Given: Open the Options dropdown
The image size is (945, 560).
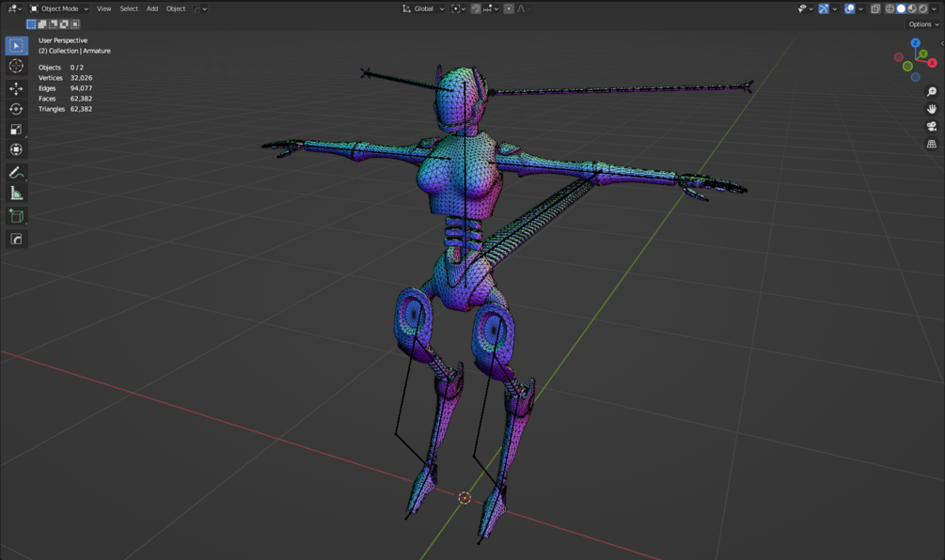Looking at the screenshot, I should click(923, 24).
